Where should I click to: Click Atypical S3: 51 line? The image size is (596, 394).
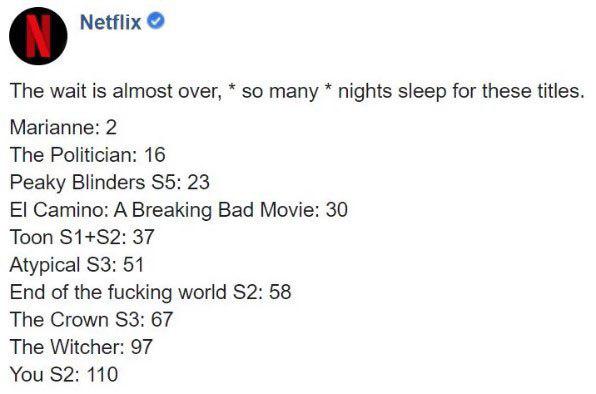tap(77, 265)
